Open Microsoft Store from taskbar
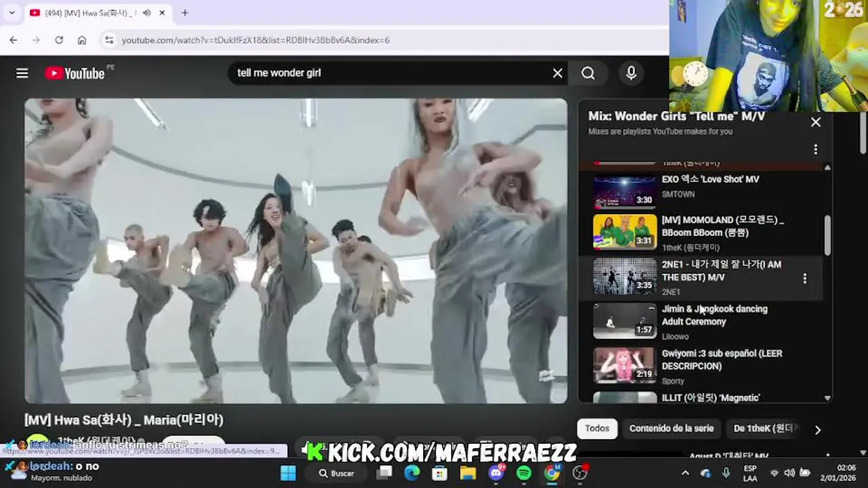The image size is (868, 488). (440, 473)
